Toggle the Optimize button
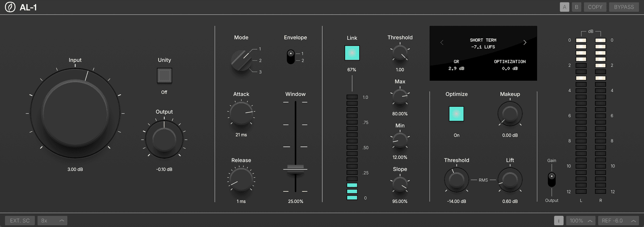 coord(456,114)
